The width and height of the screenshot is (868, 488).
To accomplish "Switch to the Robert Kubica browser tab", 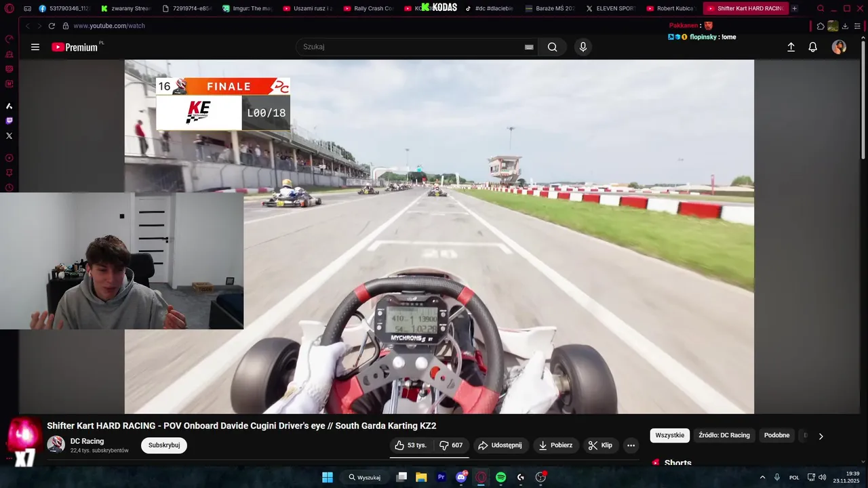I will [x=670, y=9].
